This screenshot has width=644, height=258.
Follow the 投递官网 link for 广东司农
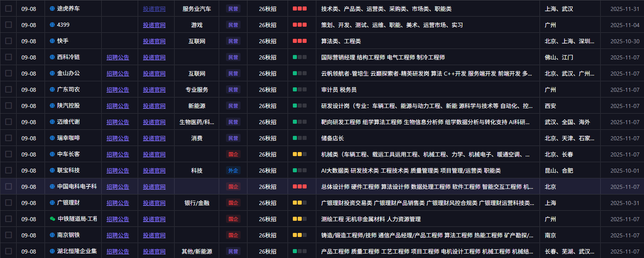pyautogui.click(x=154, y=90)
